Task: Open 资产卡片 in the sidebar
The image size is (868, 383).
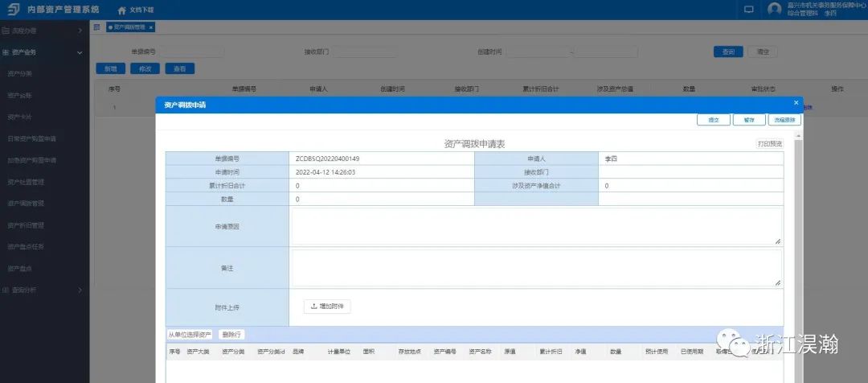Action: coord(19,117)
